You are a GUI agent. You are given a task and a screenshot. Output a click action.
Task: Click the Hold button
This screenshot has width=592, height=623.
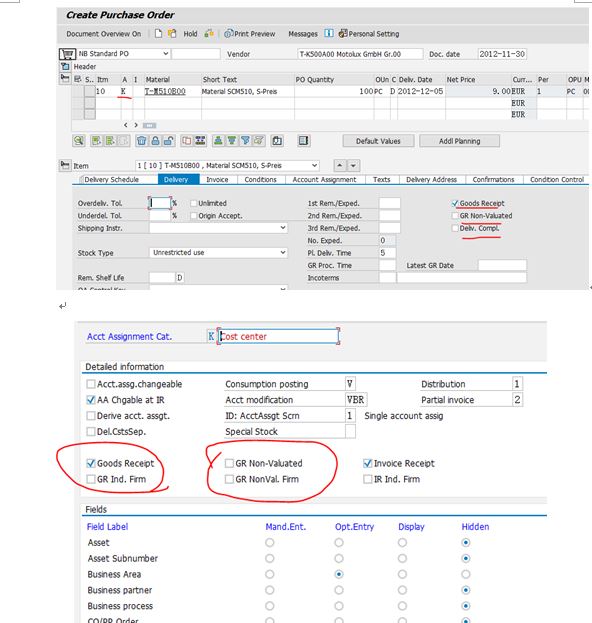coord(190,34)
